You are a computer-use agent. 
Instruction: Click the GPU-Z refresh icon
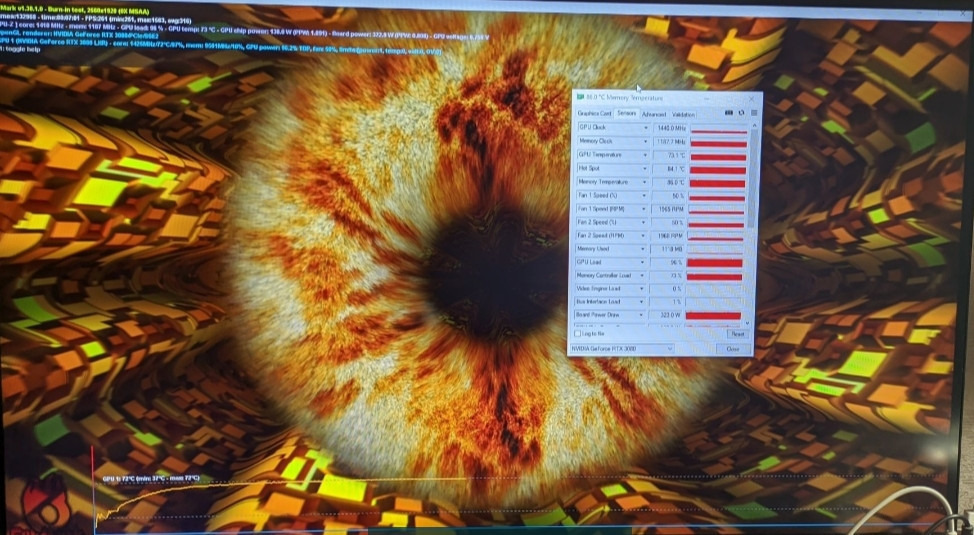(x=741, y=113)
